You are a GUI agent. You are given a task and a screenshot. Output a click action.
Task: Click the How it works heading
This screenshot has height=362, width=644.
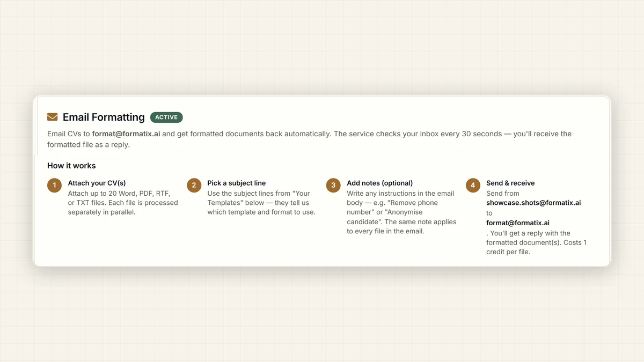point(71,166)
